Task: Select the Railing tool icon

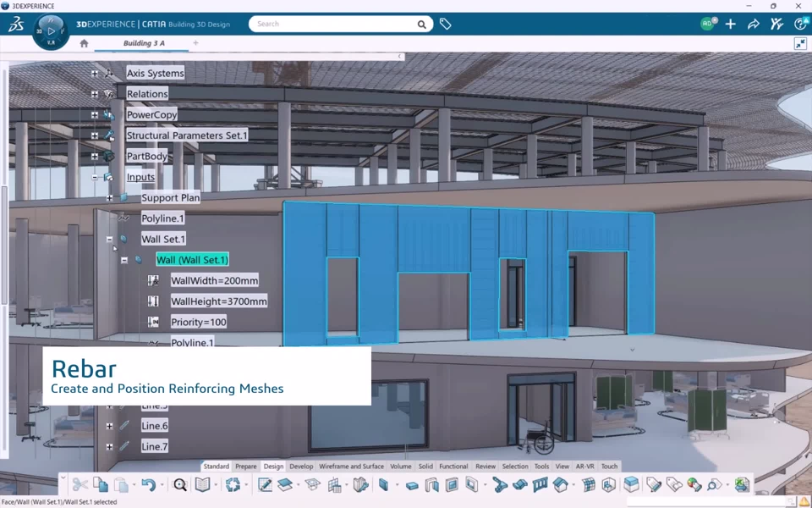Action: [540, 484]
